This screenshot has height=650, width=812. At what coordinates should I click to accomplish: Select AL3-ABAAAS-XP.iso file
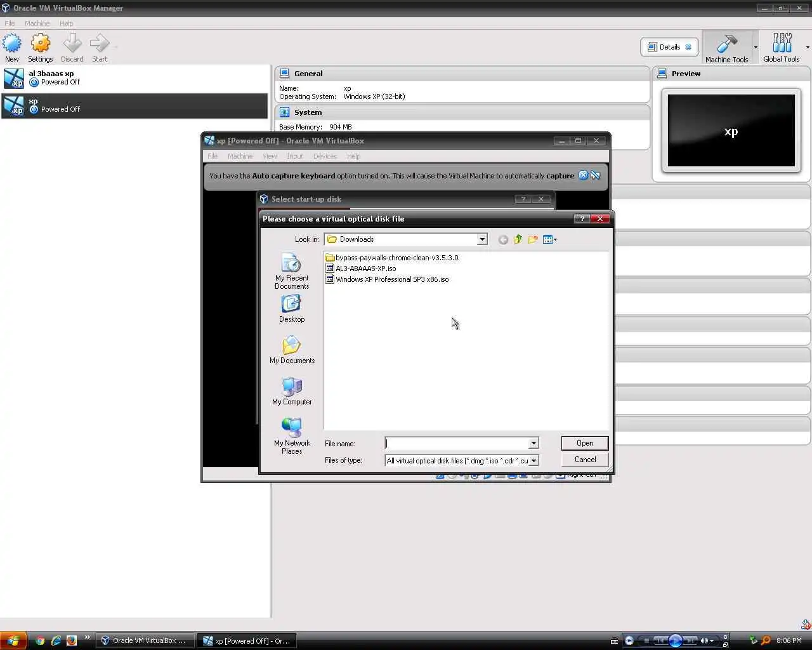[360, 269]
